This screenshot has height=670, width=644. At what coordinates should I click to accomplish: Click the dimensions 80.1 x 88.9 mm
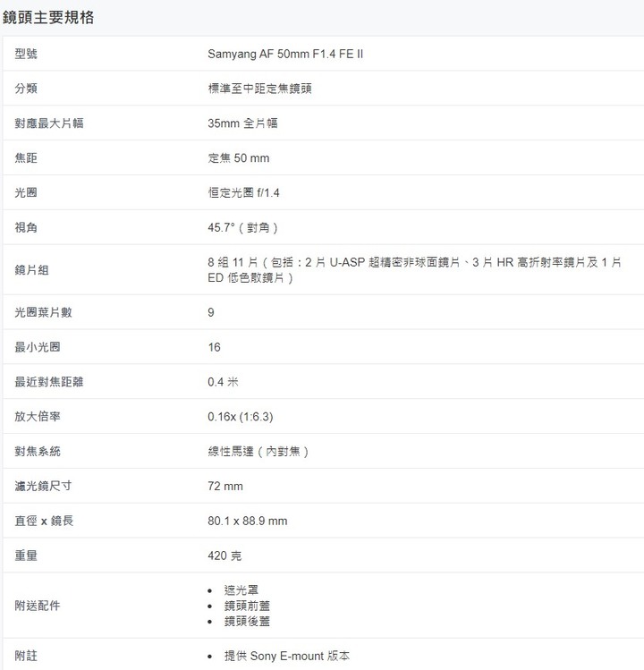point(248,521)
